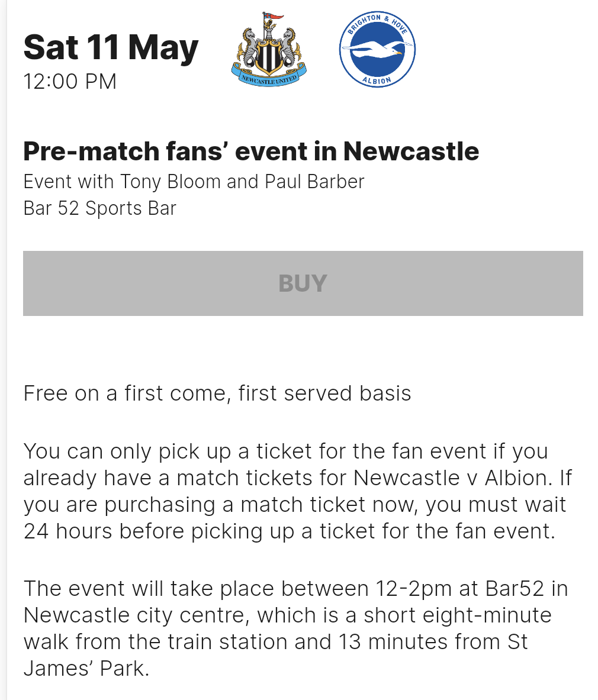Click the Free on a first come text
The width and height of the screenshot is (598, 700).
[x=217, y=393]
